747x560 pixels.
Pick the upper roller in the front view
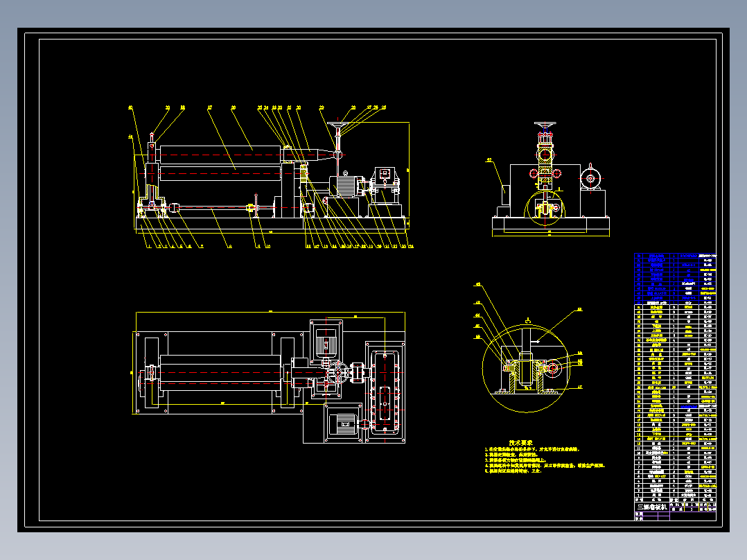click(x=220, y=155)
